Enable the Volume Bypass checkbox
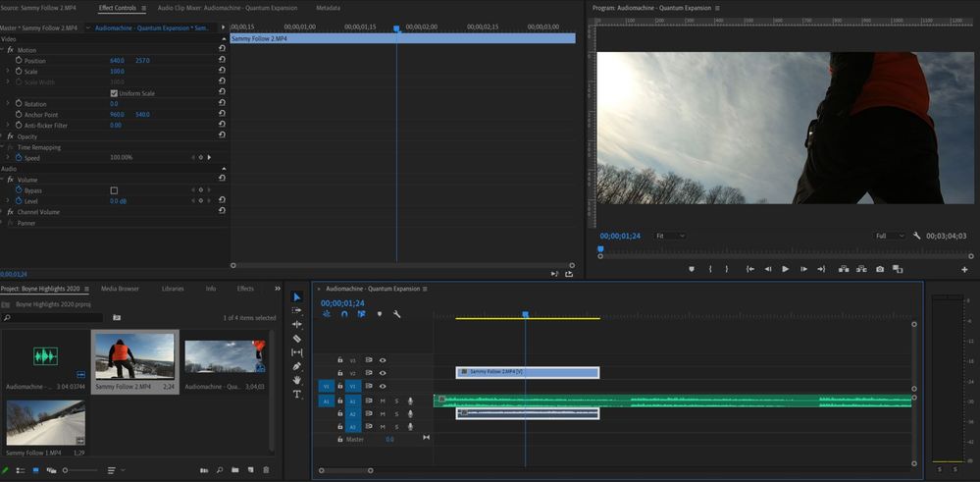This screenshot has width=980, height=482. (114, 190)
